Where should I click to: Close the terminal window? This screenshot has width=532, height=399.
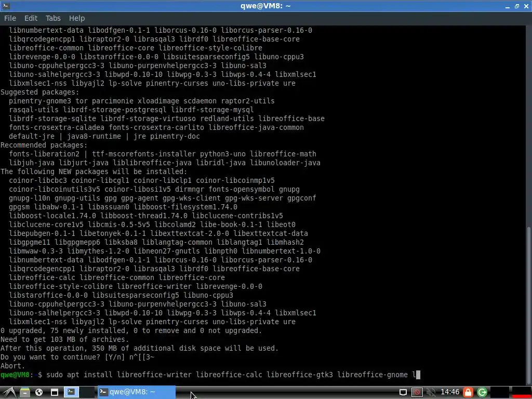click(x=527, y=6)
